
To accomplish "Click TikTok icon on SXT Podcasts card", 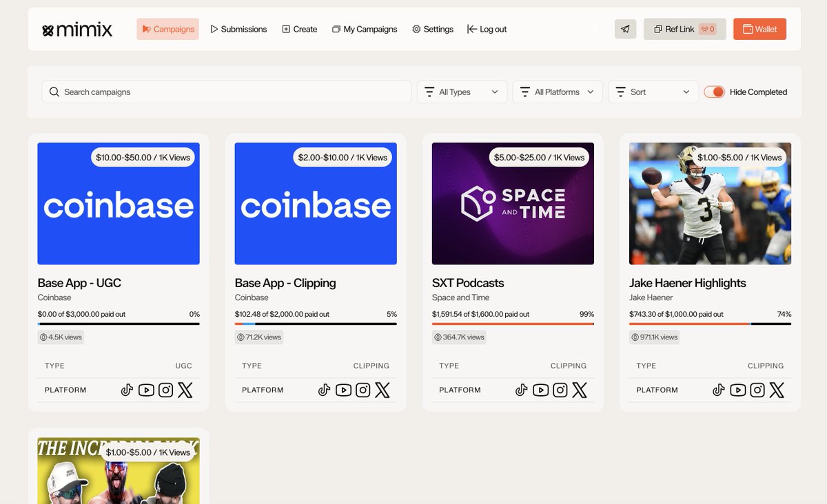I will pyautogui.click(x=522, y=390).
